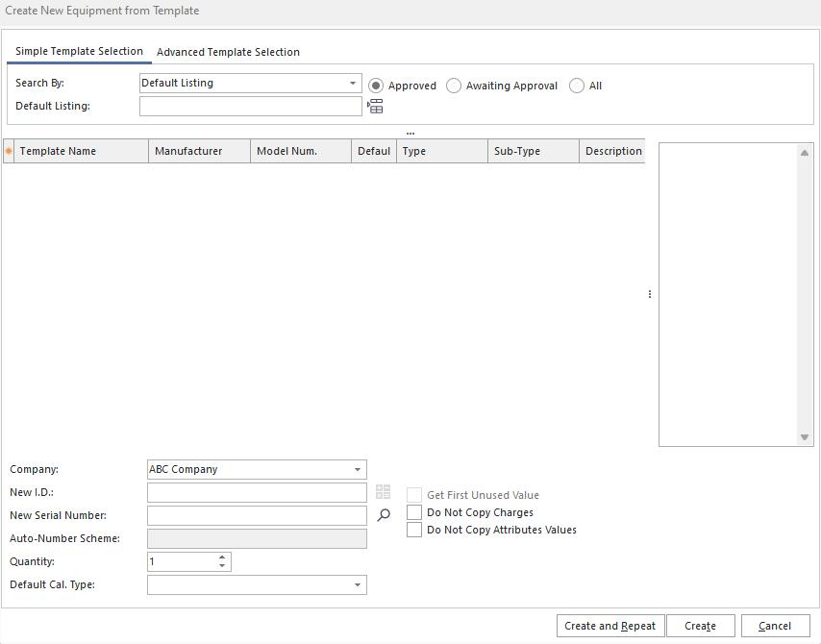
Task: Click the Auto-Number Scheme field
Action: pos(257,539)
